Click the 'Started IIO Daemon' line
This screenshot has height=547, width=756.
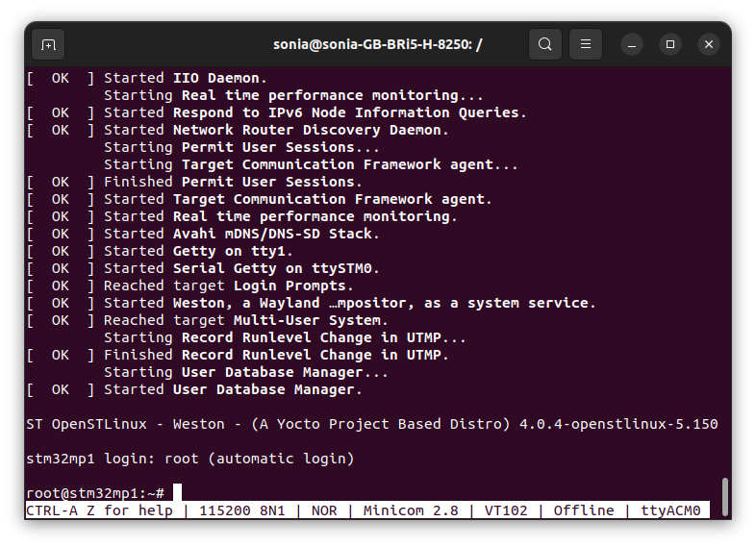pyautogui.click(x=146, y=78)
